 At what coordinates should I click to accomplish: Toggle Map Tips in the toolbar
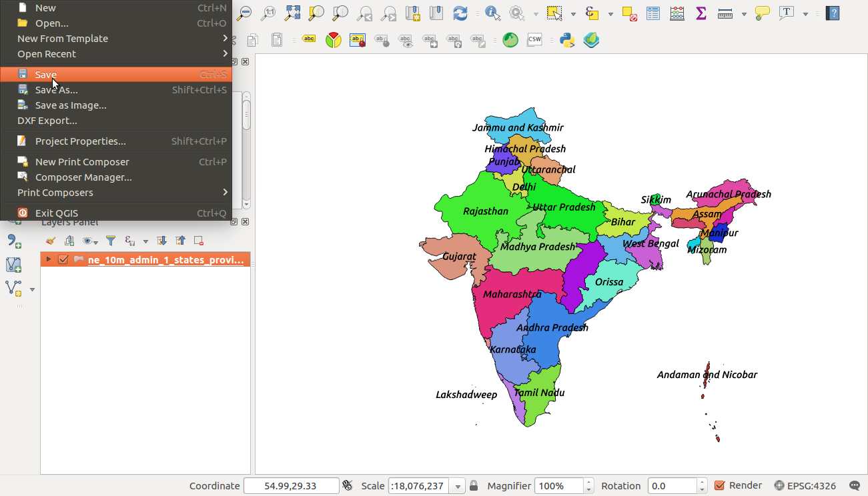point(762,12)
